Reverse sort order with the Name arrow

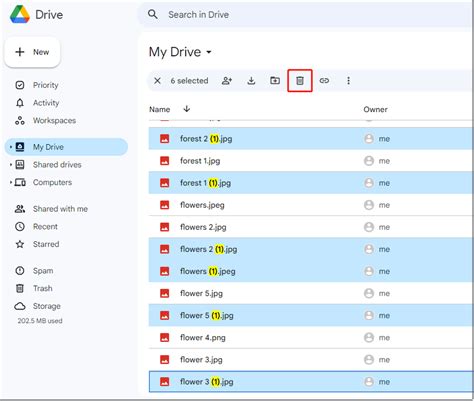pyautogui.click(x=187, y=109)
